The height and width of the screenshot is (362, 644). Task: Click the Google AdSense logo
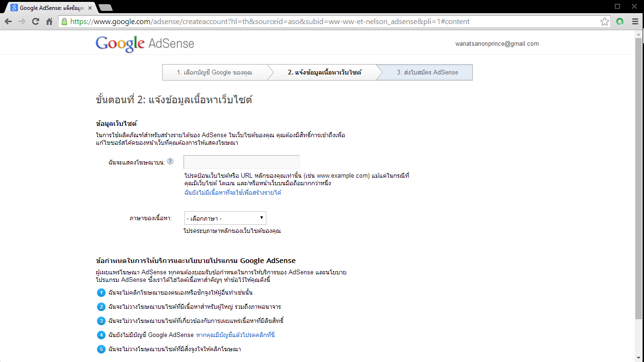tap(145, 43)
